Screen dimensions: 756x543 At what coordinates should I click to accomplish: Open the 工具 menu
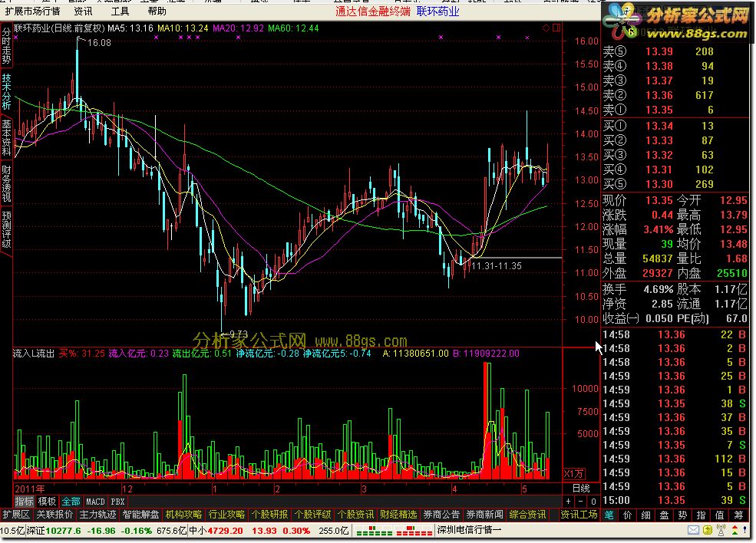click(x=120, y=11)
